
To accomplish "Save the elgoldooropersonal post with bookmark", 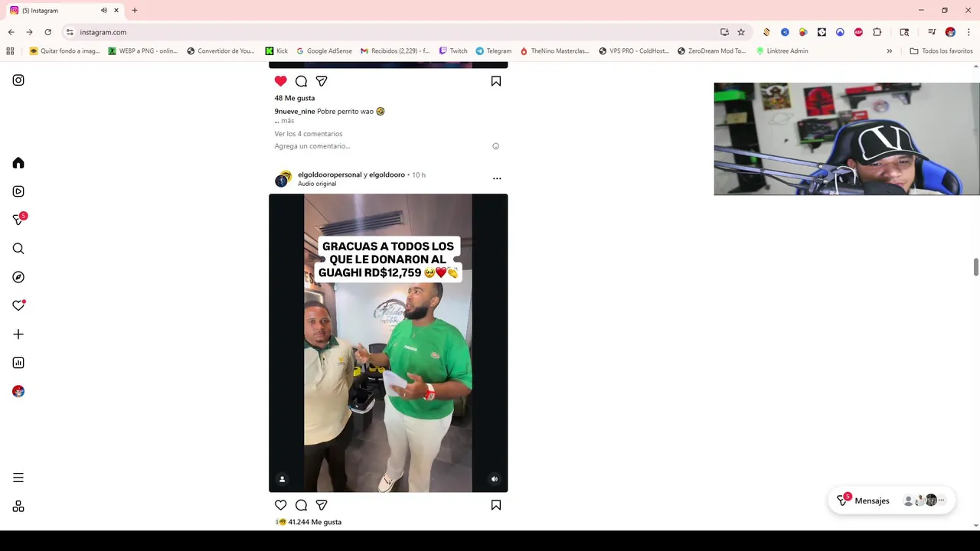I will click(x=496, y=505).
